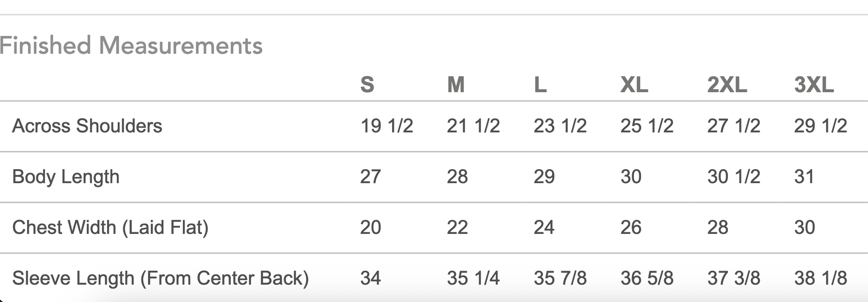Click the 36 5/8 sleeve length value
This screenshot has width=868, height=302.
[x=647, y=278]
